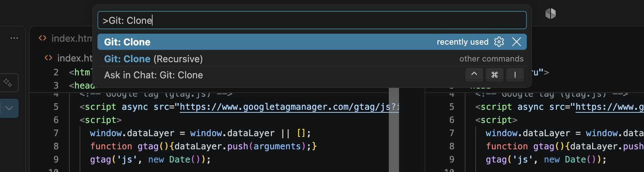Select the Git: Clone command
This screenshot has width=644, height=172.
click(x=312, y=42)
